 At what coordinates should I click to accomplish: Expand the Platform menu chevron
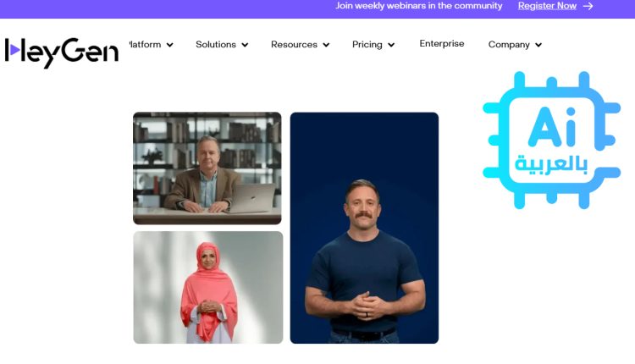(170, 45)
